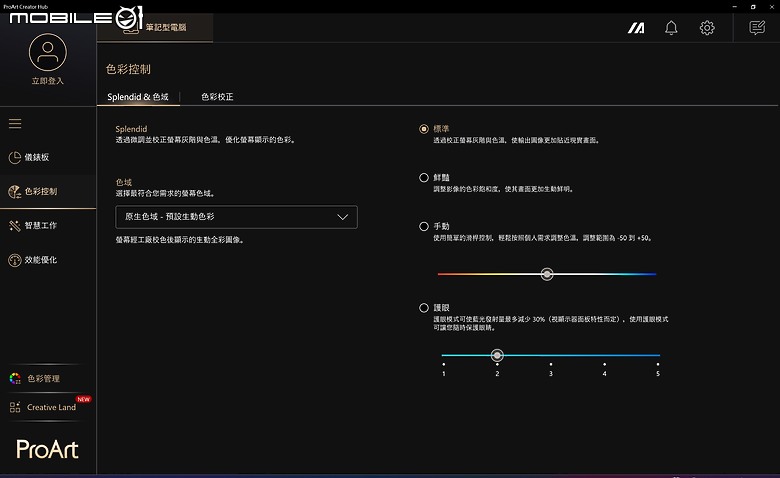
Task: Click the feedback note icon
Action: pos(757,28)
